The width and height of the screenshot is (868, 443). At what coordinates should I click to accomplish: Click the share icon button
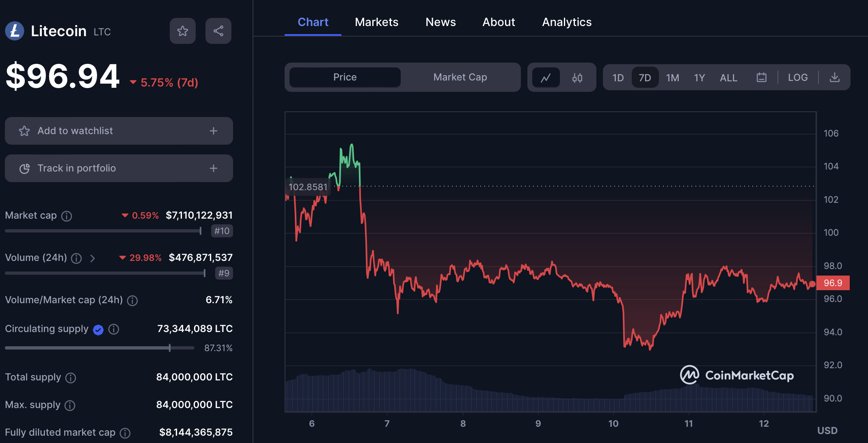click(218, 31)
